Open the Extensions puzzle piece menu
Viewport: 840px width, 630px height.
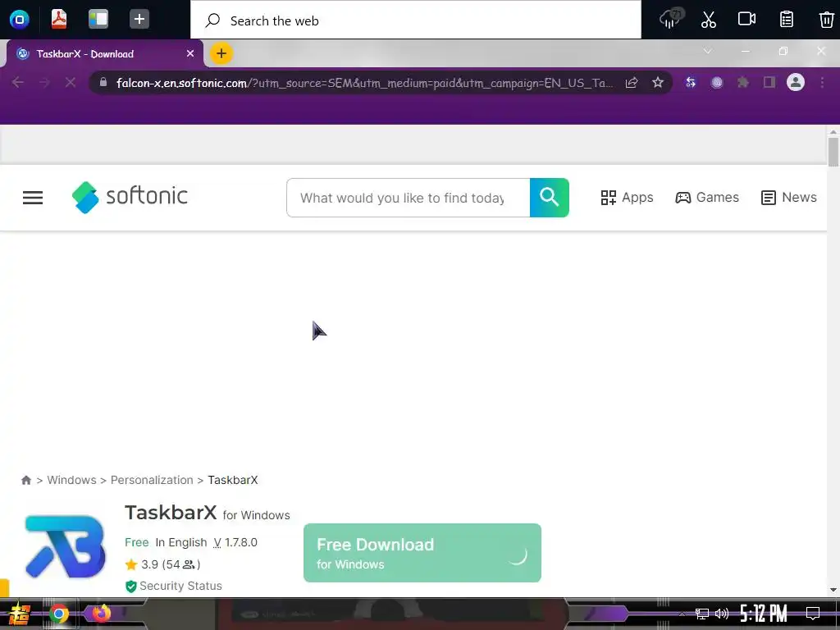[743, 83]
